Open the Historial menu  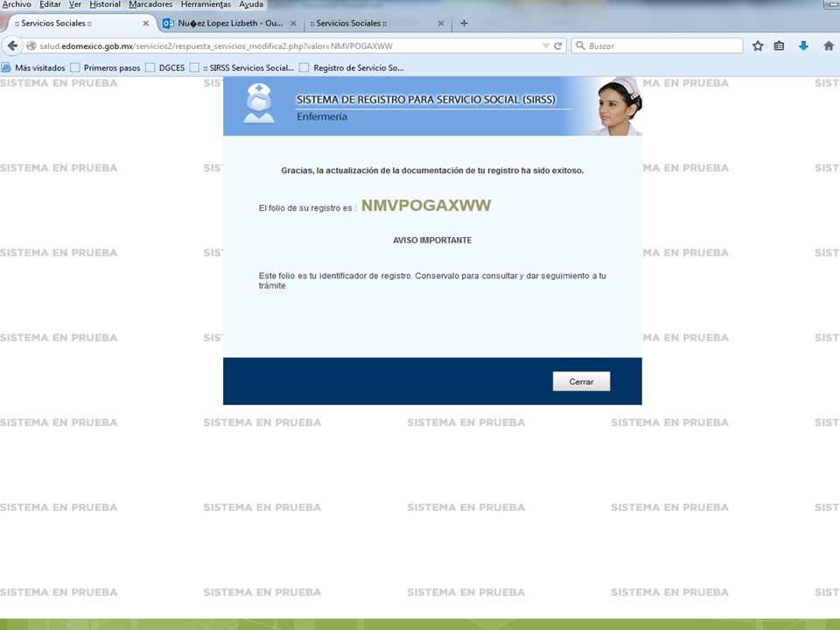point(105,4)
